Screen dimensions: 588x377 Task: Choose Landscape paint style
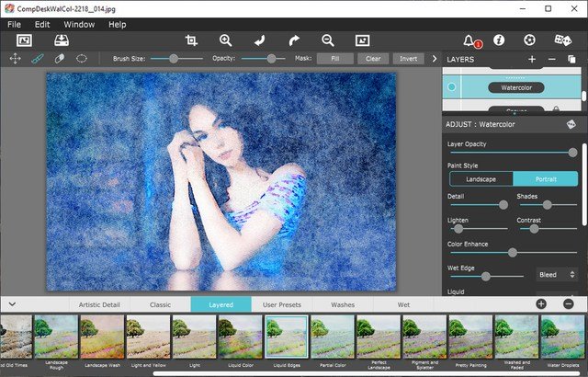(480, 178)
